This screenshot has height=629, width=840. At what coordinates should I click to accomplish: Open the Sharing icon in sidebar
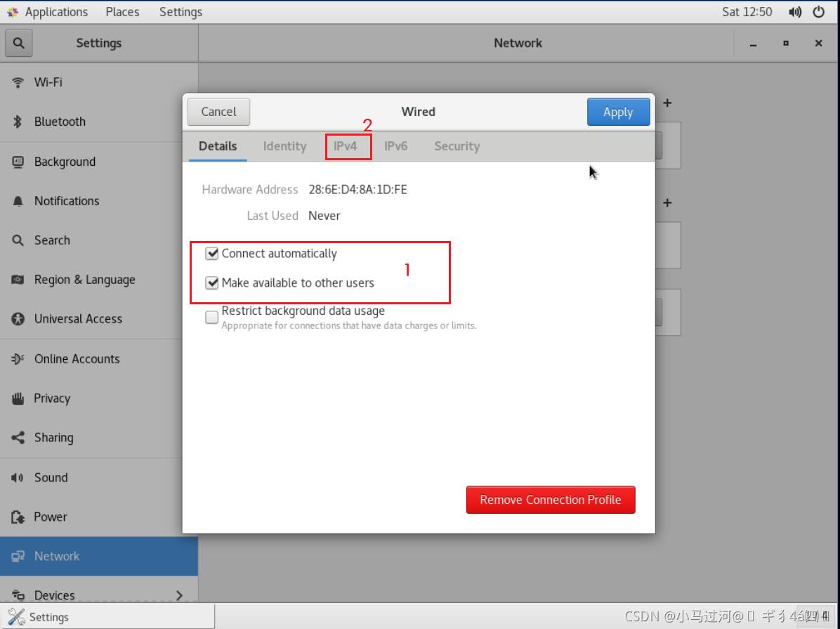18,438
